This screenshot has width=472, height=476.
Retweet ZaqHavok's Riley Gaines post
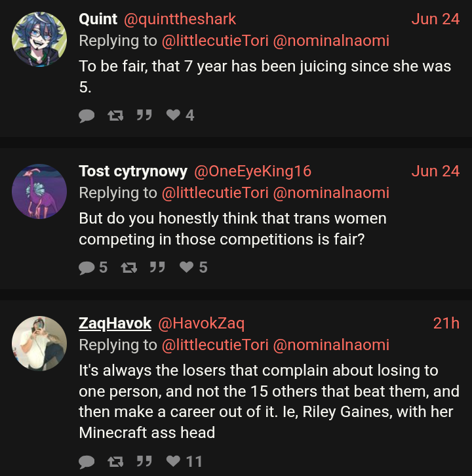point(115,462)
